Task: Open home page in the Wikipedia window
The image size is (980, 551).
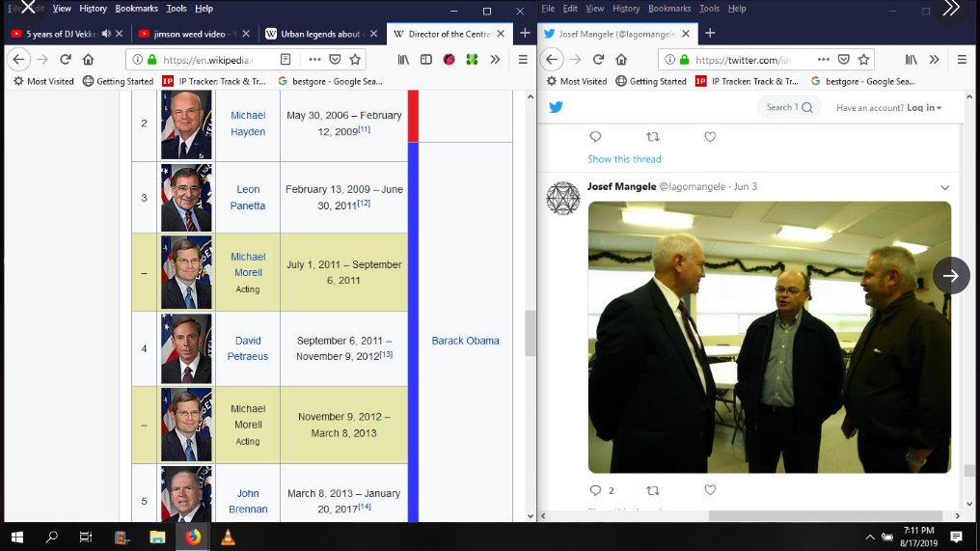Action: pyautogui.click(x=88, y=60)
